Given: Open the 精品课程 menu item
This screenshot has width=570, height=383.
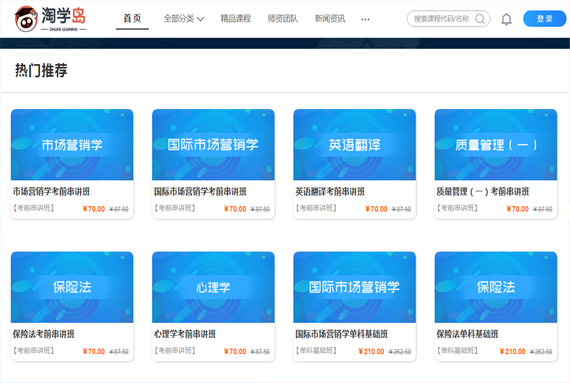Looking at the screenshot, I should click(x=236, y=19).
